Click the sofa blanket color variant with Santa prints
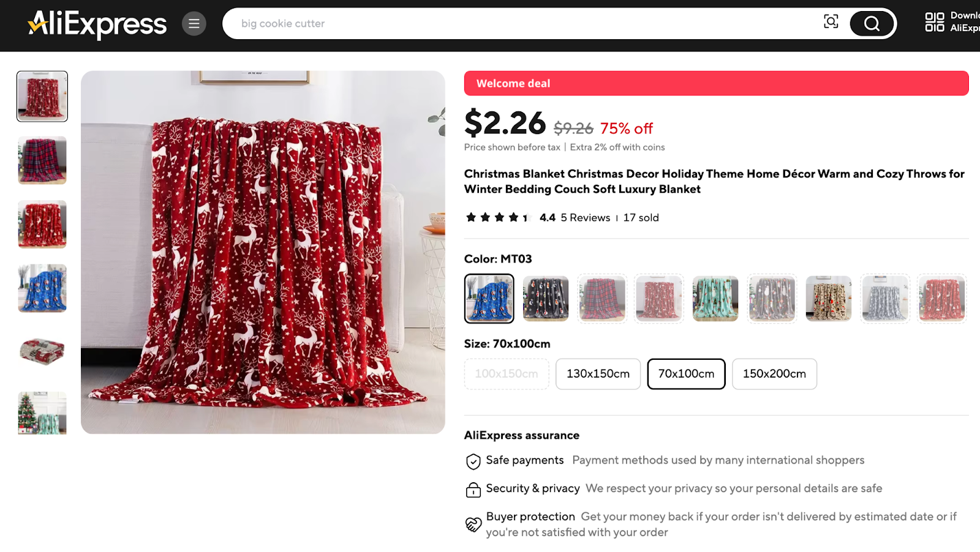 pos(545,299)
